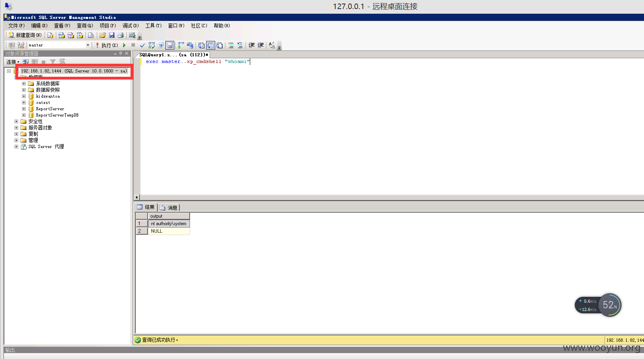
Task: Click Object Explorer filter funnel icon
Action: pos(53,62)
